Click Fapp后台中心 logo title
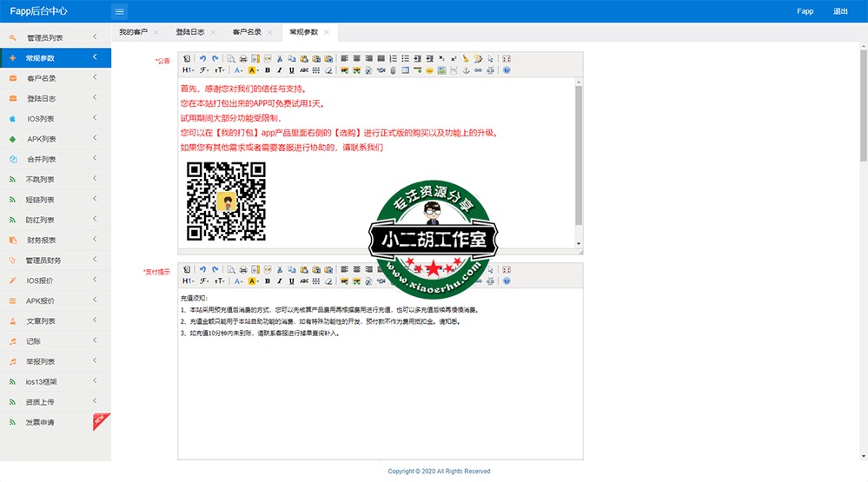This screenshot has height=482, width=868. (39, 11)
